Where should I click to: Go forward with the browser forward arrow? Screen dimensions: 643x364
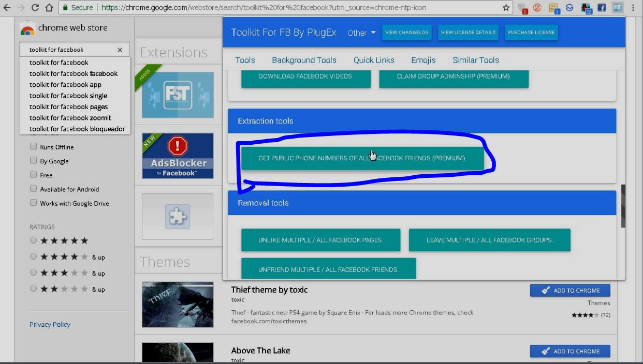[21, 8]
